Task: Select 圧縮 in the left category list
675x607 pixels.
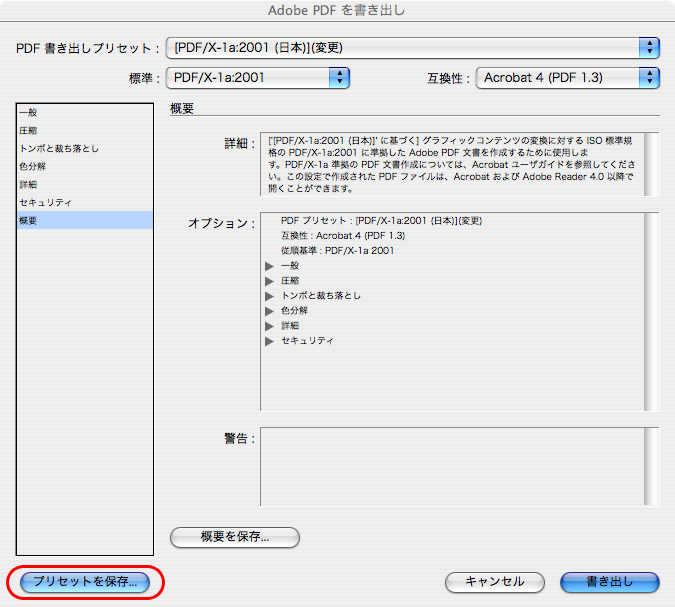Action: (85, 131)
